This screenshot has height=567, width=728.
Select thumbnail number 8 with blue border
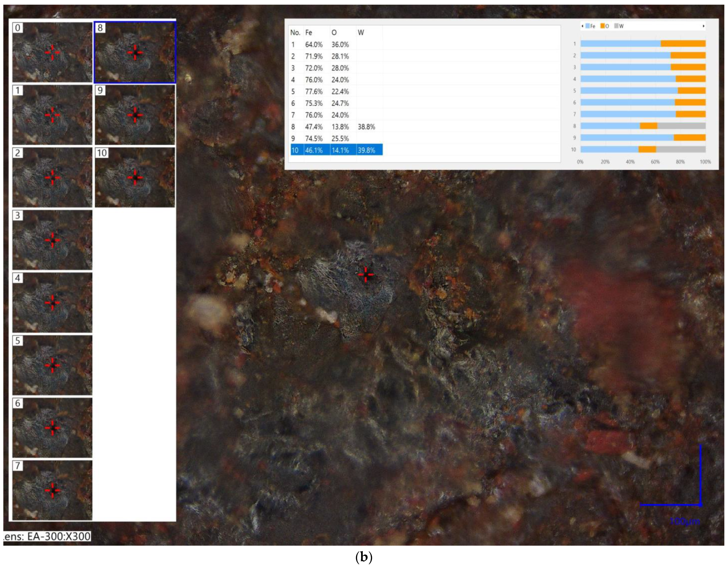pos(135,52)
